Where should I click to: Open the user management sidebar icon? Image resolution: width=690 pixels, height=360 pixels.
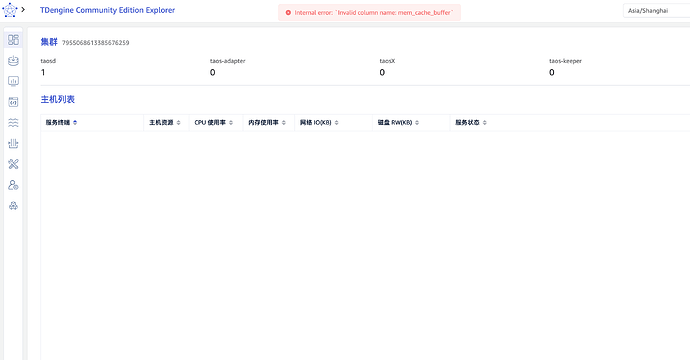[x=13, y=185]
